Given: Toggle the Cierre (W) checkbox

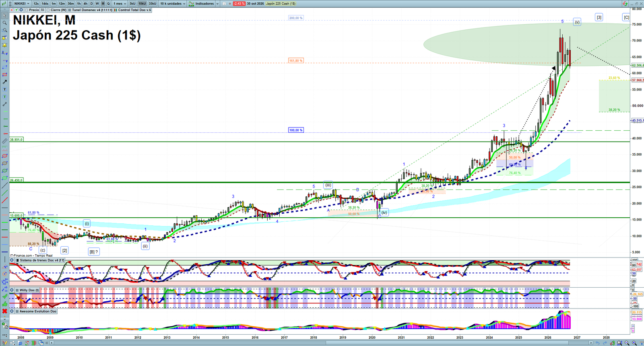Looking at the screenshot, I should click(x=48, y=10).
